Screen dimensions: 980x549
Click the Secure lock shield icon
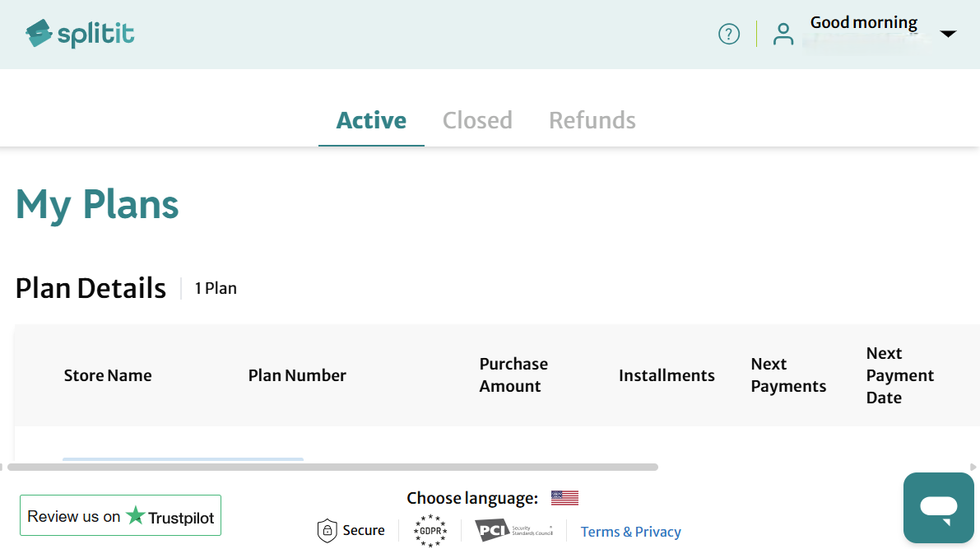[327, 531]
